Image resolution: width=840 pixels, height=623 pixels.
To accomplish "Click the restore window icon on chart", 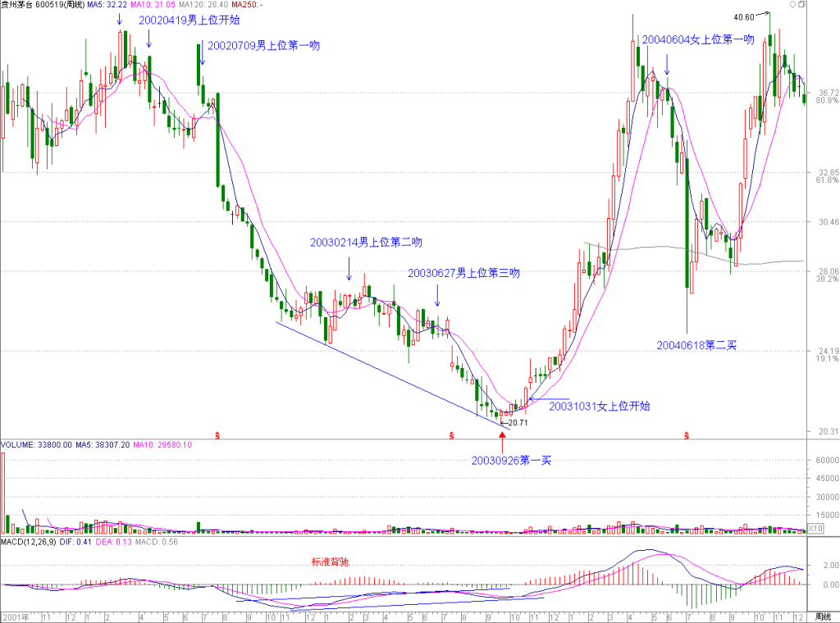I will (801, 4).
